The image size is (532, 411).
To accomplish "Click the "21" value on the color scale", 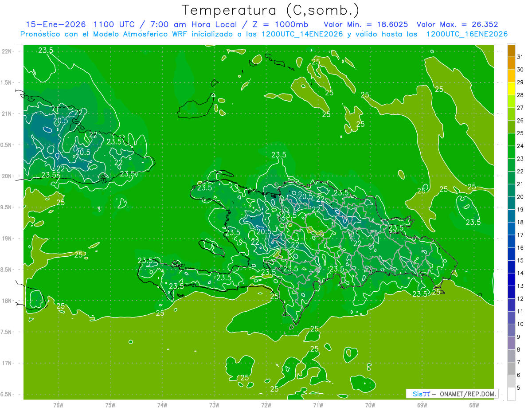I will click(520, 184).
